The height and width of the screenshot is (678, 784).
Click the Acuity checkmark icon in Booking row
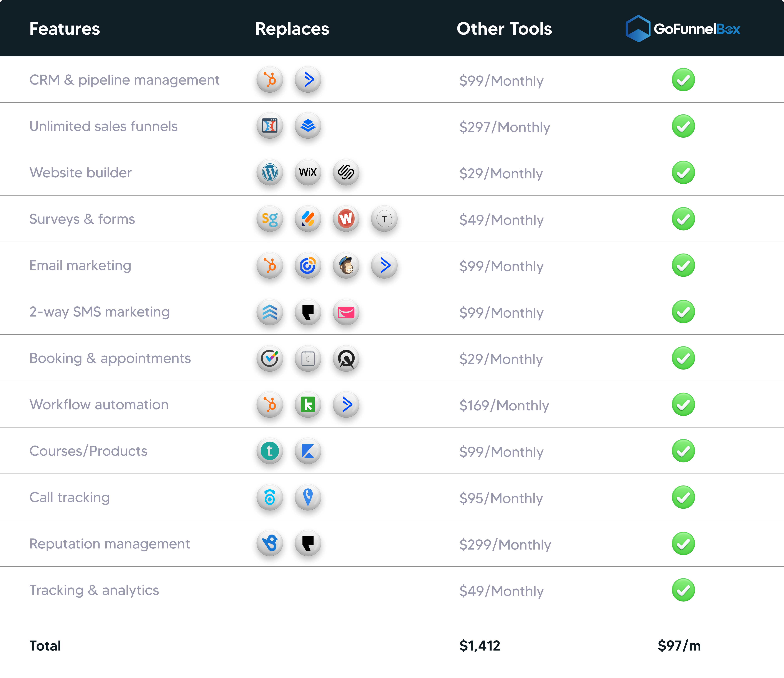270,358
